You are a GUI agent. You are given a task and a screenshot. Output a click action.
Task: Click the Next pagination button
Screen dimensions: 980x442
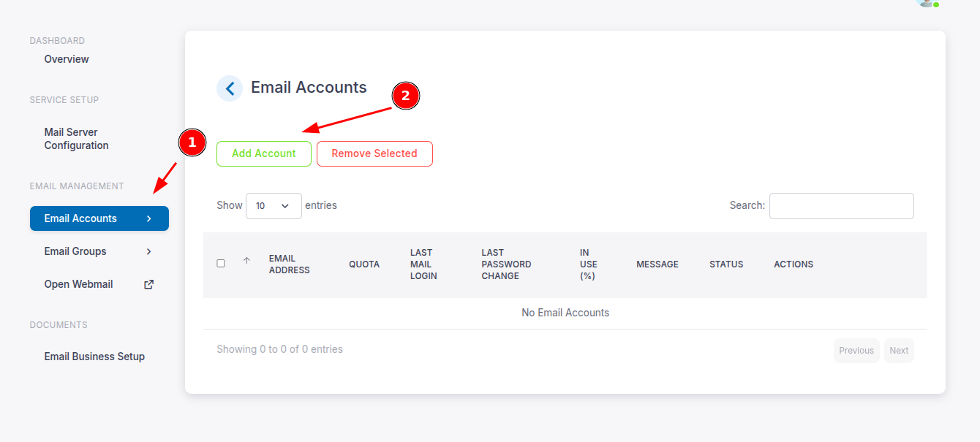click(899, 351)
